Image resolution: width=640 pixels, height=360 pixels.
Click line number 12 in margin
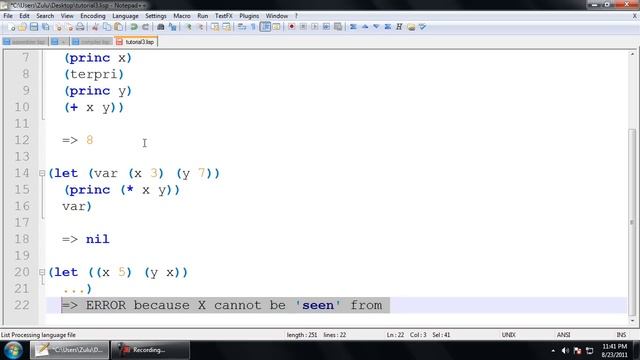pyautogui.click(x=22, y=140)
